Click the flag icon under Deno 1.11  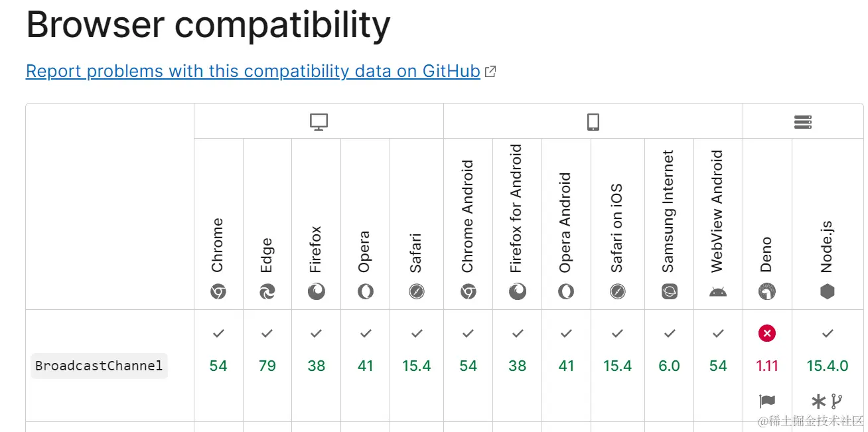coord(767,401)
